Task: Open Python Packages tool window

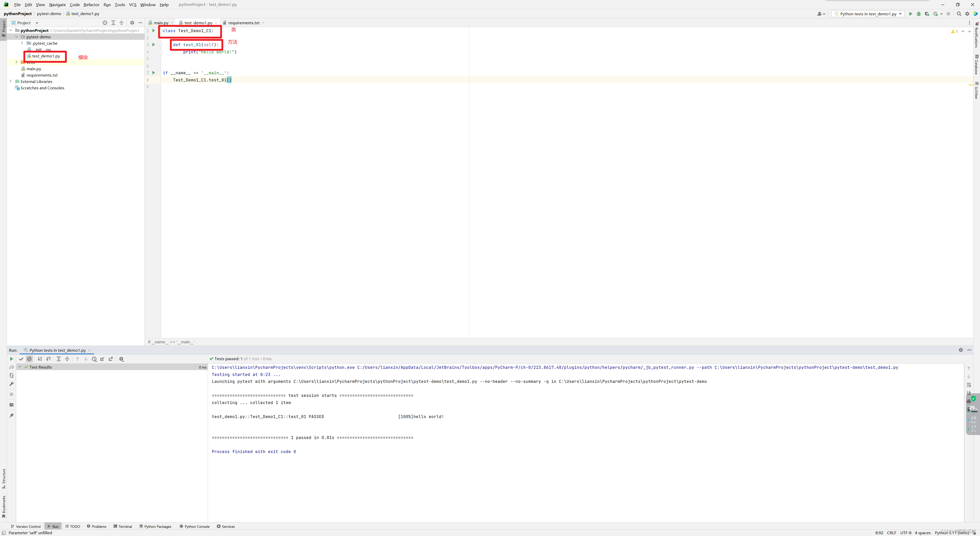Action: coord(155,527)
